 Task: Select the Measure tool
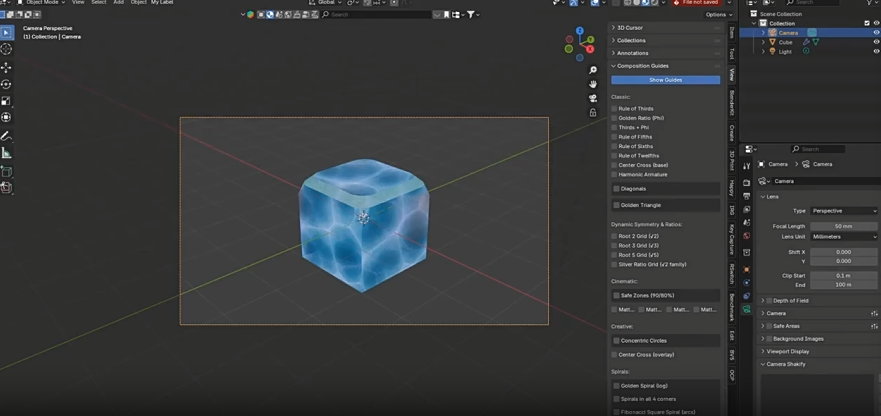point(6,153)
